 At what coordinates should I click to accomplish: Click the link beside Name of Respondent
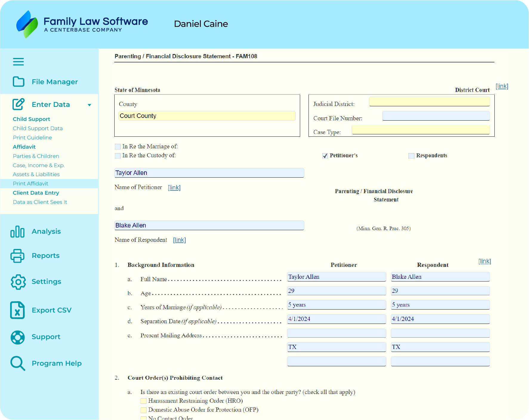[x=179, y=240]
